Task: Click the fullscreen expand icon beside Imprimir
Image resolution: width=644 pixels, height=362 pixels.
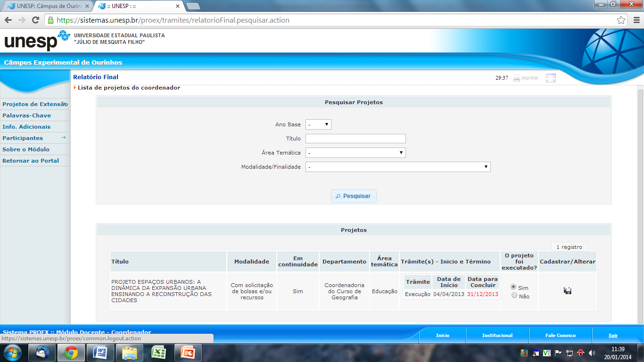Action: coord(551,78)
